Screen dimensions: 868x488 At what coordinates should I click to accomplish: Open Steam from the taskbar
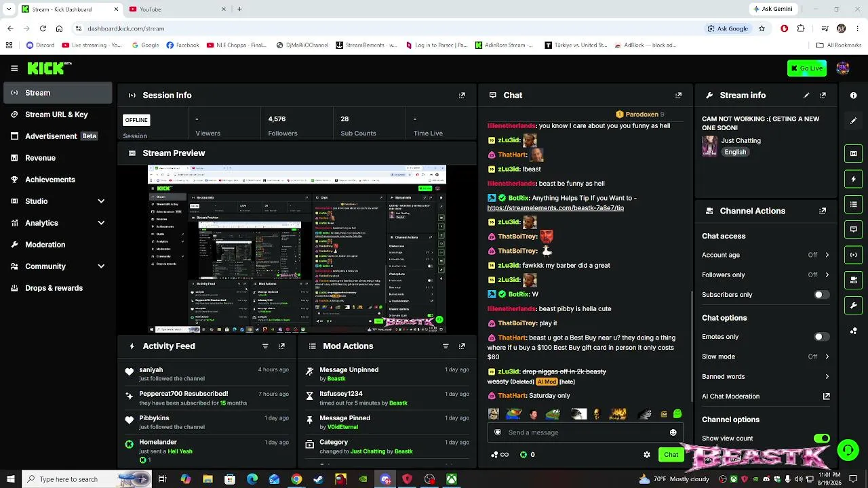[318, 479]
